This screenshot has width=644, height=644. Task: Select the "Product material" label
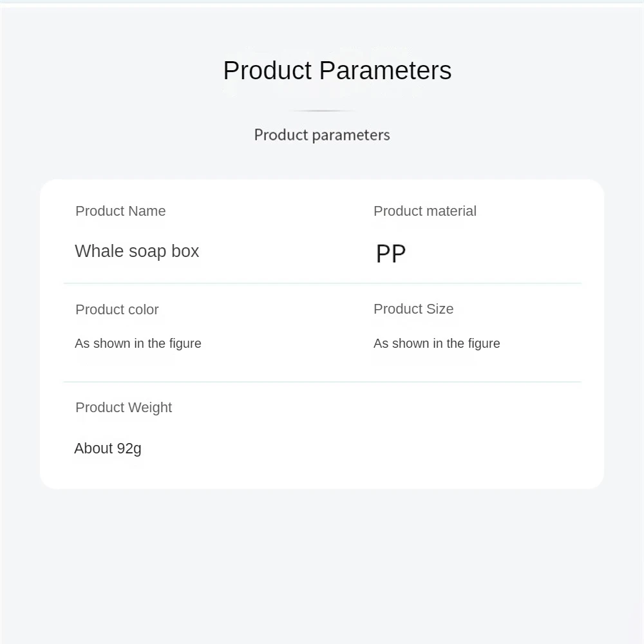(424, 211)
